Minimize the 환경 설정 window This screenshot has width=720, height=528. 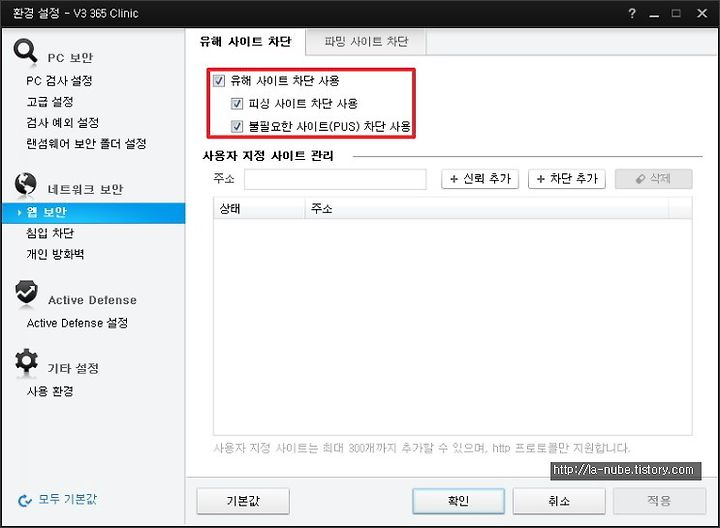coord(654,14)
